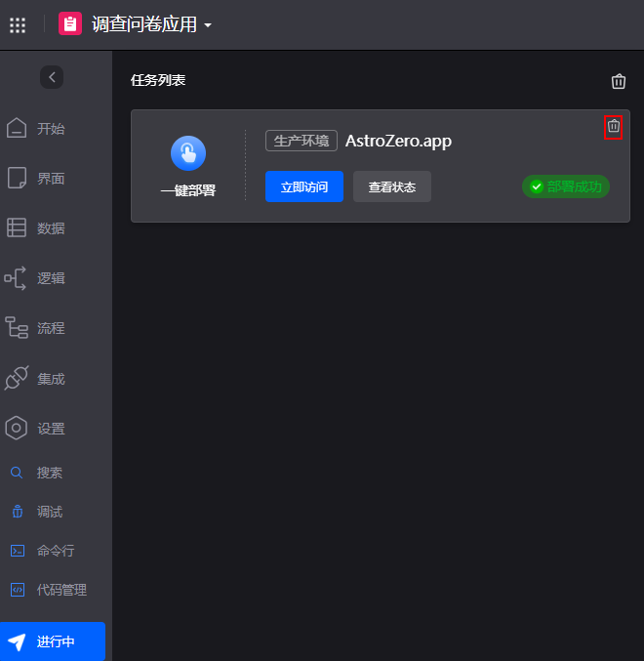Open the 开始 home section
Viewport: 644px width, 661px height.
pos(36,128)
